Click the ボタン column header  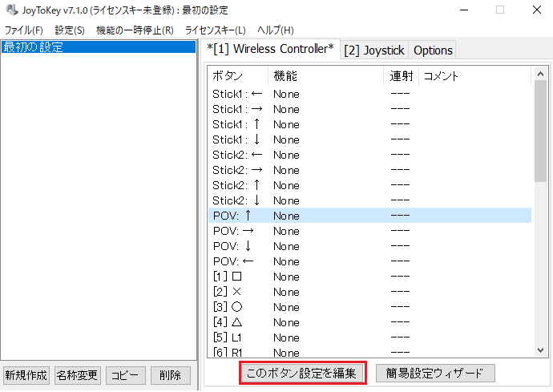[238, 76]
